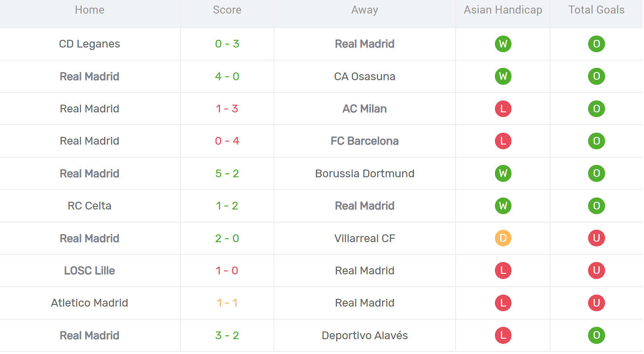Click the O goals badge for Borussia Dortmund match
644x354 pixels.
[597, 173]
